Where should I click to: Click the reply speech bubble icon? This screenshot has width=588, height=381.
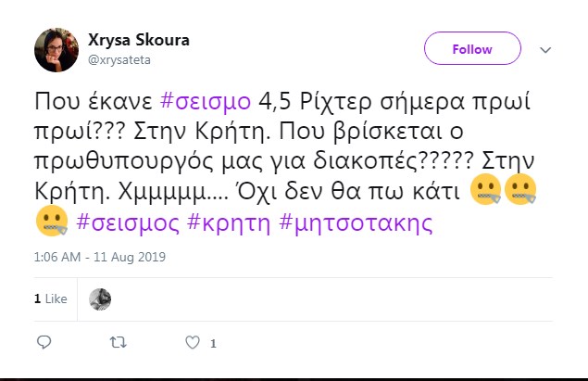click(44, 342)
